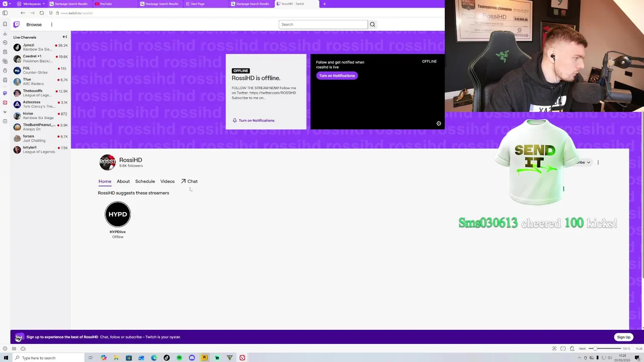Go back using browser back arrow
The image size is (644, 362).
[x=23, y=13]
